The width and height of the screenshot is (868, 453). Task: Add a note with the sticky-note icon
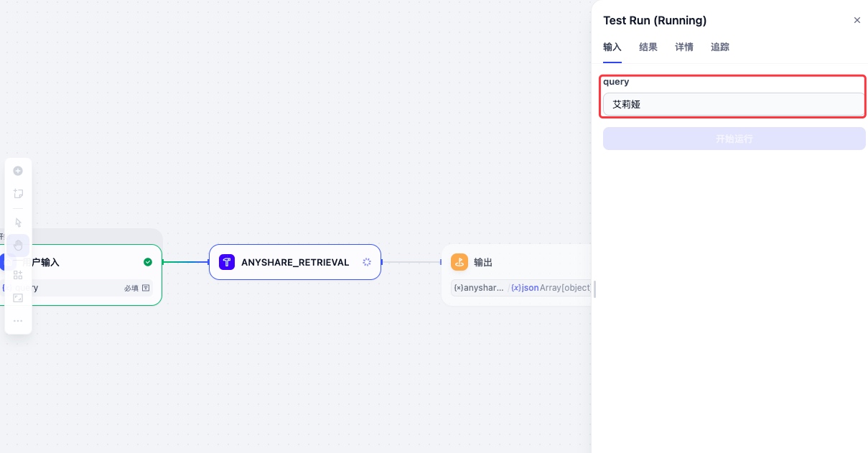19,193
